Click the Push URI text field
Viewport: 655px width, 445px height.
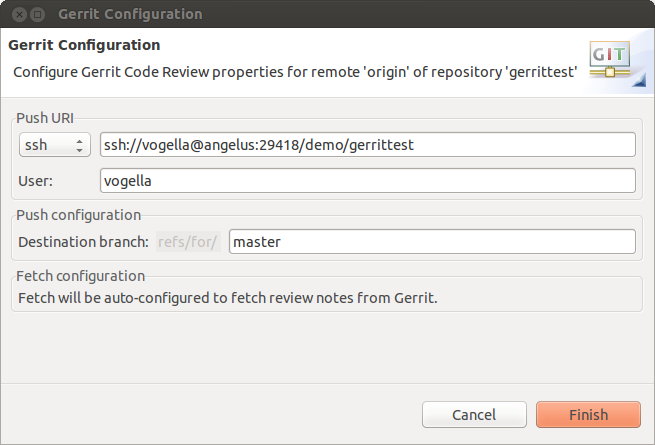[x=368, y=145]
